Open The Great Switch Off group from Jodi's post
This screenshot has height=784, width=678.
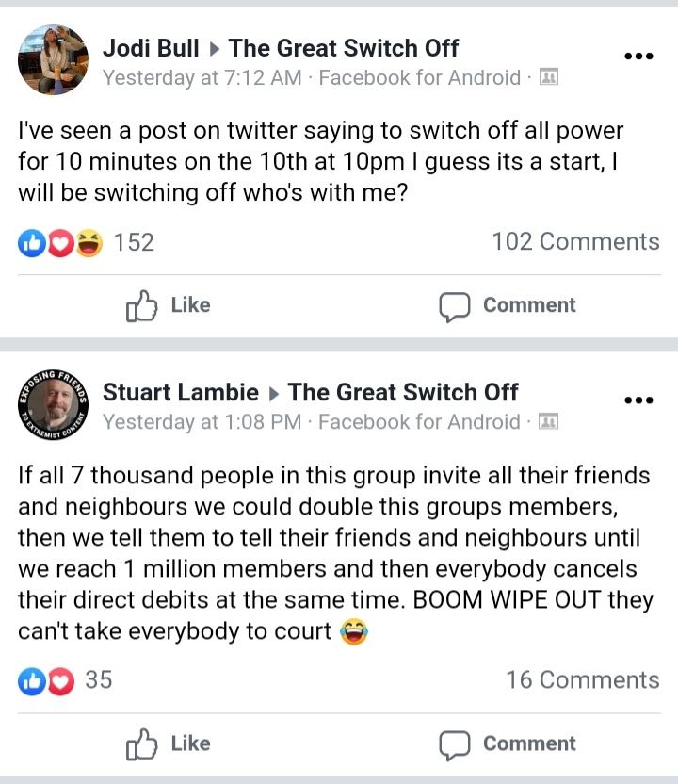click(x=344, y=47)
